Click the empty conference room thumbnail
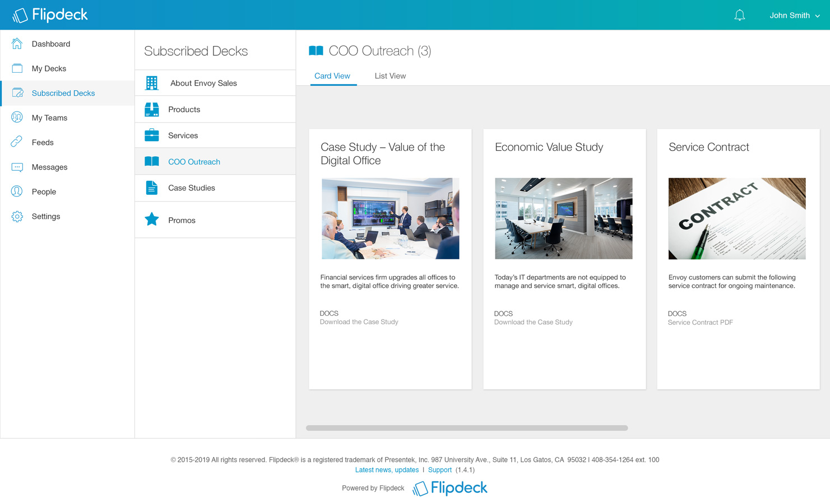 (x=563, y=218)
